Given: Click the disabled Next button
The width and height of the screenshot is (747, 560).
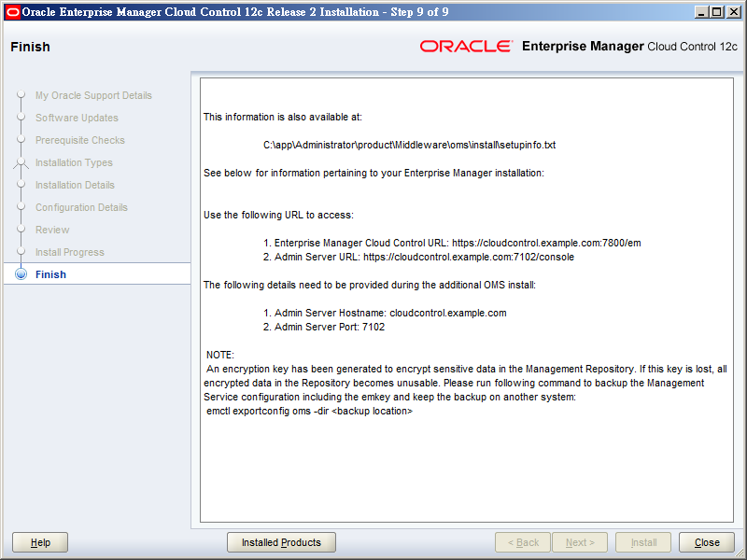Looking at the screenshot, I should pyautogui.click(x=580, y=542).
